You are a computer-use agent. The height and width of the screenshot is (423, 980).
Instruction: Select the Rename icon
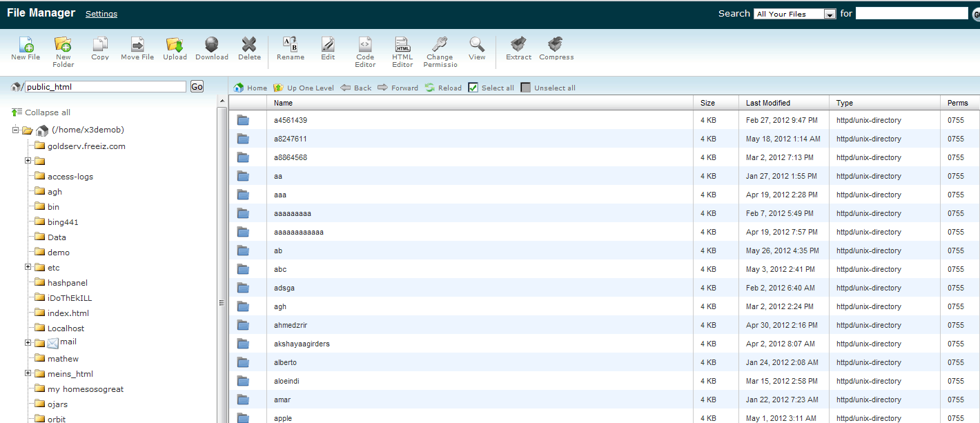coord(290,46)
